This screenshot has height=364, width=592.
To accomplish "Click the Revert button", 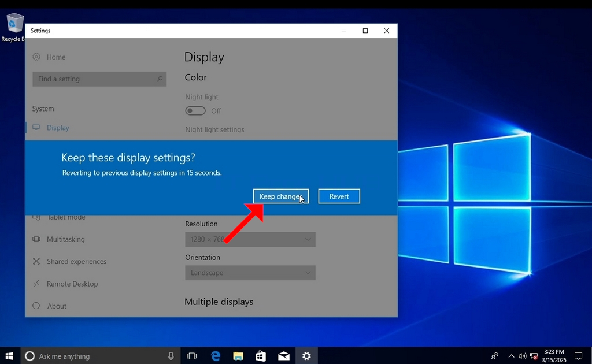I will click(339, 196).
